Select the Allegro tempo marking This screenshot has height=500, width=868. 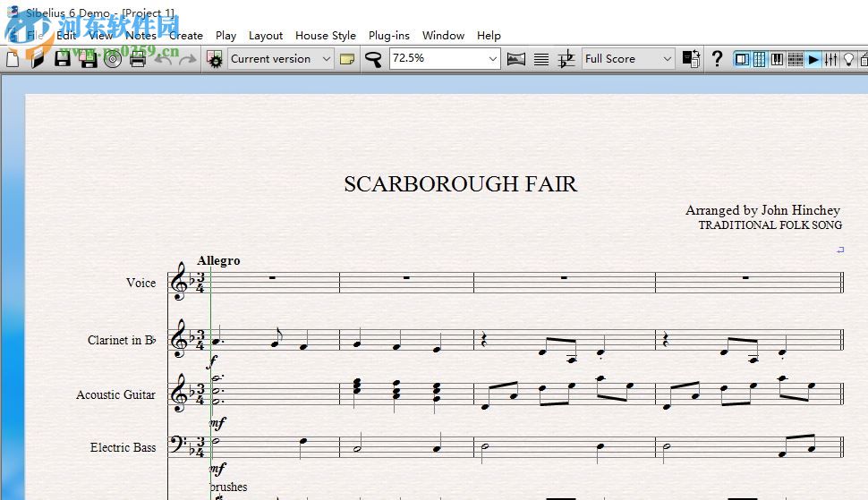click(x=218, y=260)
